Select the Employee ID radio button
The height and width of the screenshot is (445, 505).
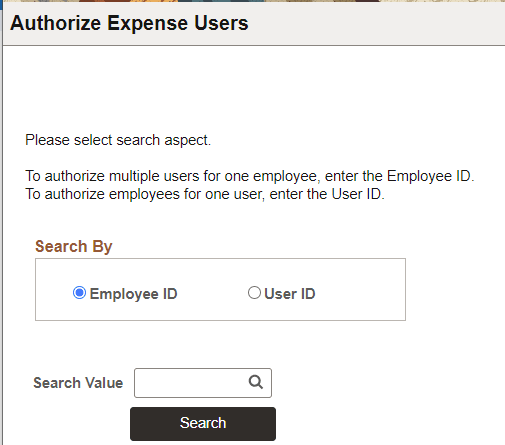pyautogui.click(x=79, y=293)
